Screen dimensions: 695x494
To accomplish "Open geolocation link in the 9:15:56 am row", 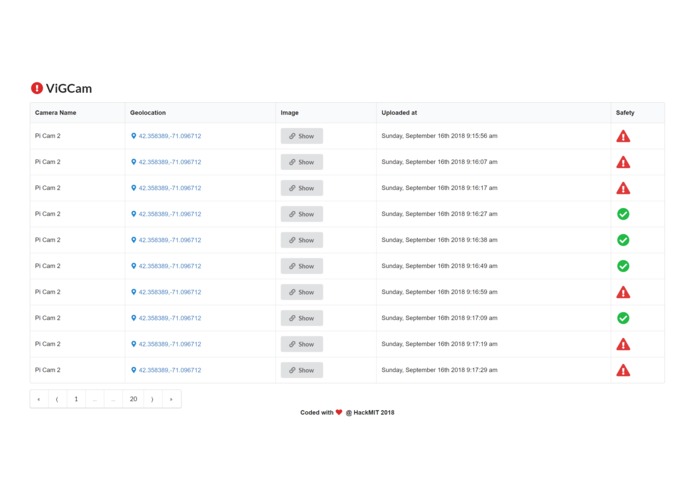I will click(166, 136).
